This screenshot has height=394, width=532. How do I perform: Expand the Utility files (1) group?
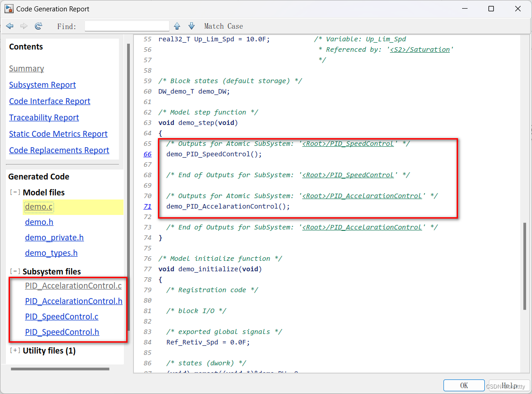[x=15, y=350]
